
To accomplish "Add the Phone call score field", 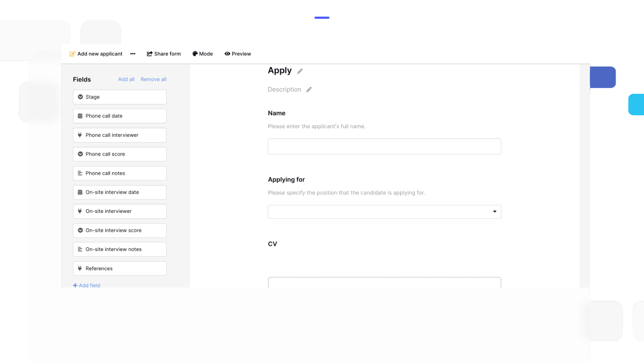I will 120,154.
